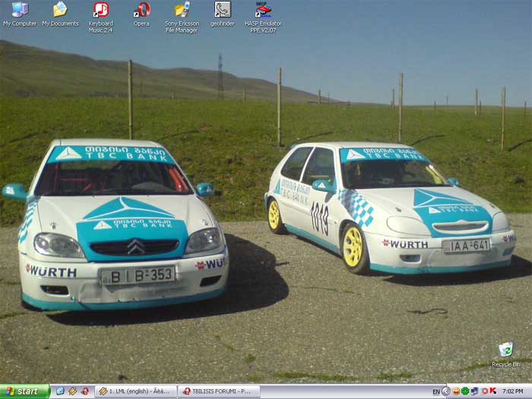Click the green flower tray icon
The image size is (532, 399).
click(465, 391)
